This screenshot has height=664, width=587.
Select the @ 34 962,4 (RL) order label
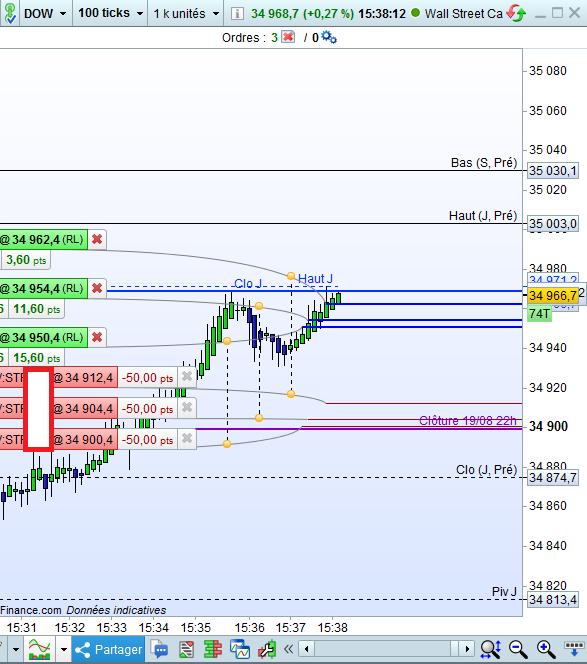coord(43,240)
